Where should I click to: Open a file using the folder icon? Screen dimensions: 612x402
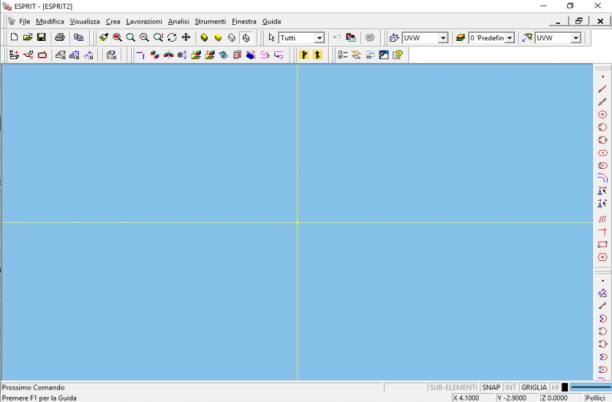click(27, 37)
